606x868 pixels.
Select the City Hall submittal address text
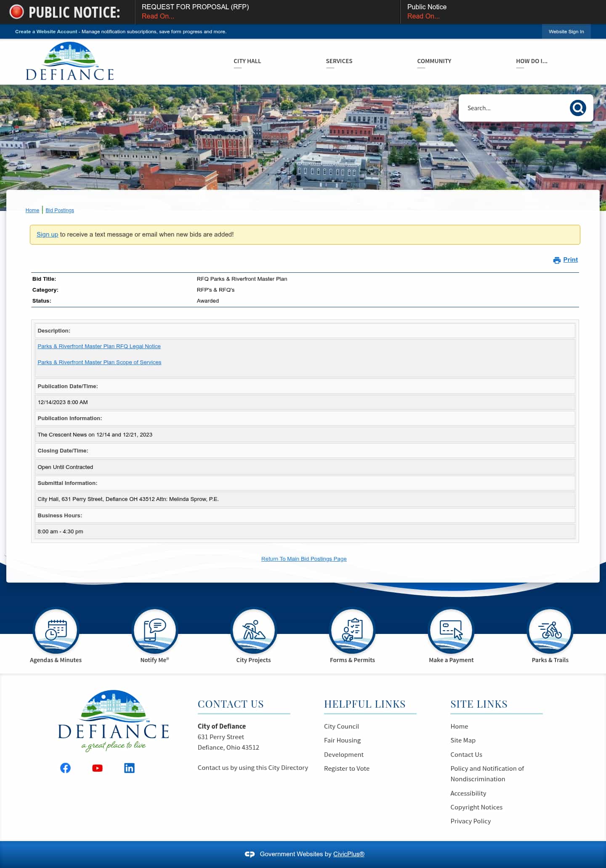[128, 499]
